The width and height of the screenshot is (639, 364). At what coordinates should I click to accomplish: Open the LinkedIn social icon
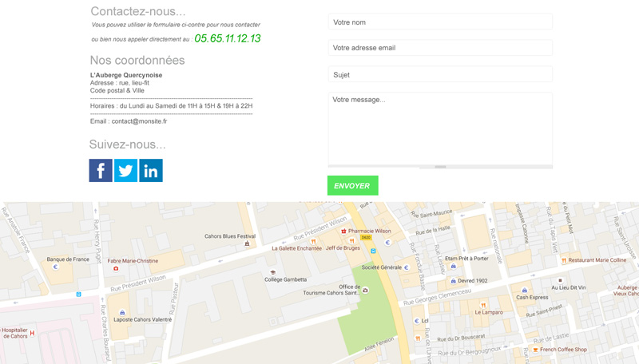pyautogui.click(x=151, y=170)
